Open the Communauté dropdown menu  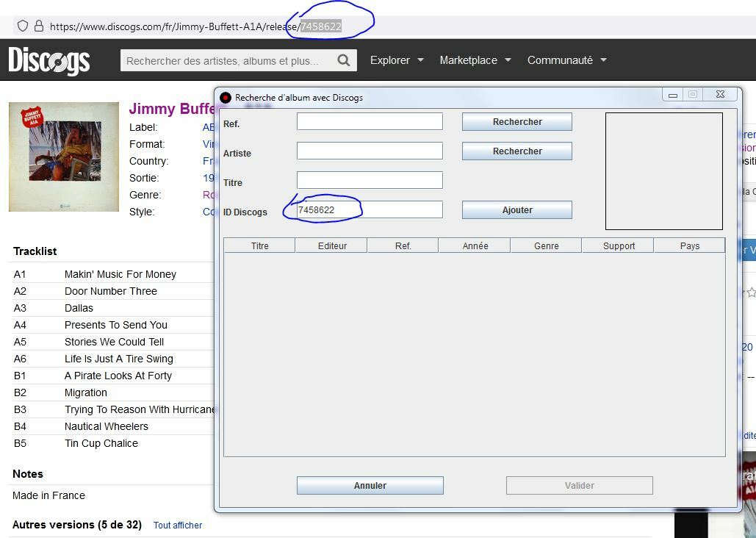coord(566,60)
